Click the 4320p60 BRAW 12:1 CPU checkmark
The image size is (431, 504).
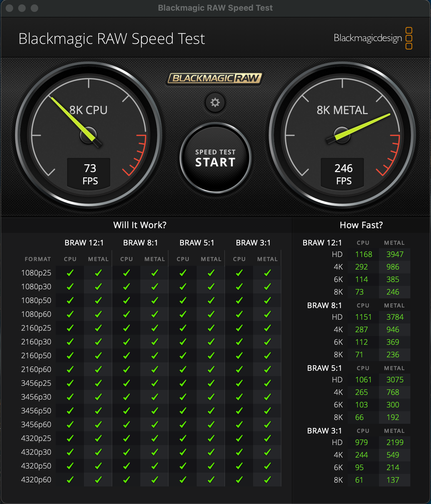70,480
